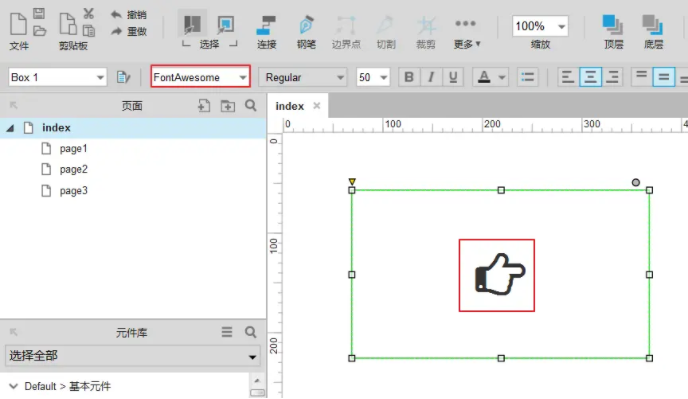Click the 重做 (redo) button
Image resolution: width=688 pixels, height=399 pixels.
[x=129, y=31]
